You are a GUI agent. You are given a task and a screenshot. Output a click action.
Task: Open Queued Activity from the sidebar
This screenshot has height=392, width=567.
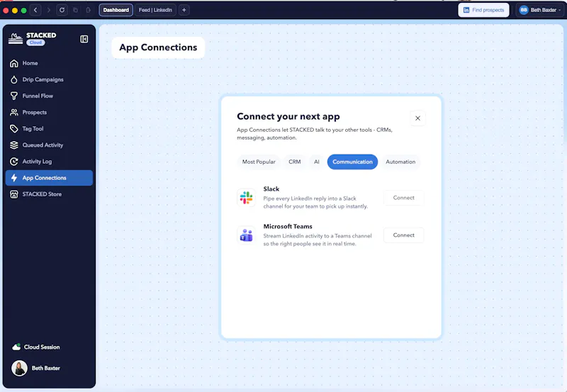(49, 145)
